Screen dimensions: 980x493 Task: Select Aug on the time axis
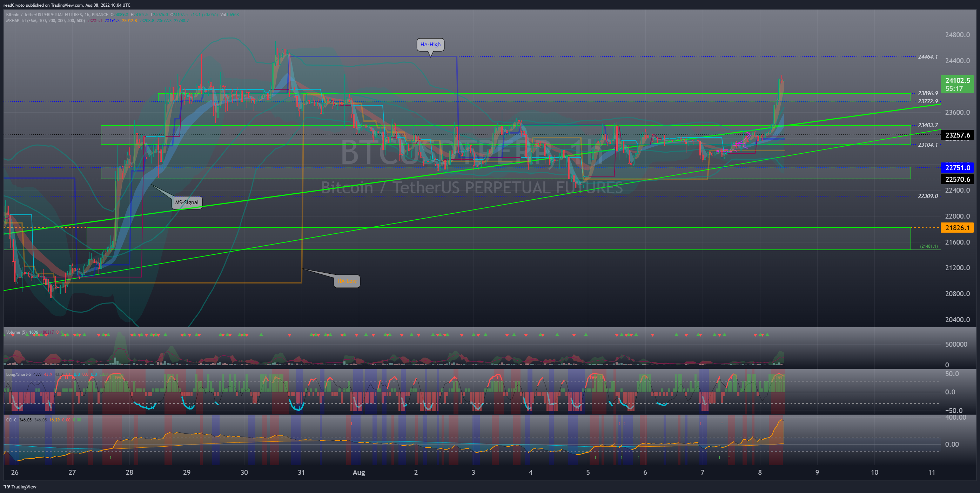click(x=359, y=472)
